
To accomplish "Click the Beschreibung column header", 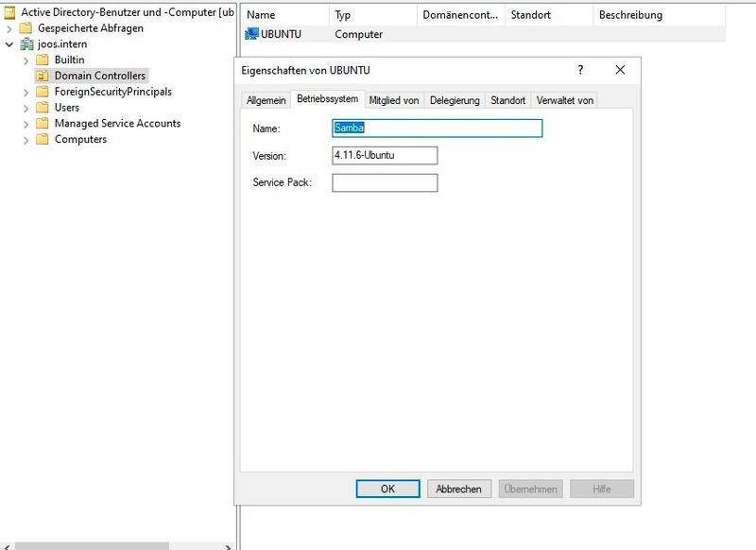I will coord(629,14).
